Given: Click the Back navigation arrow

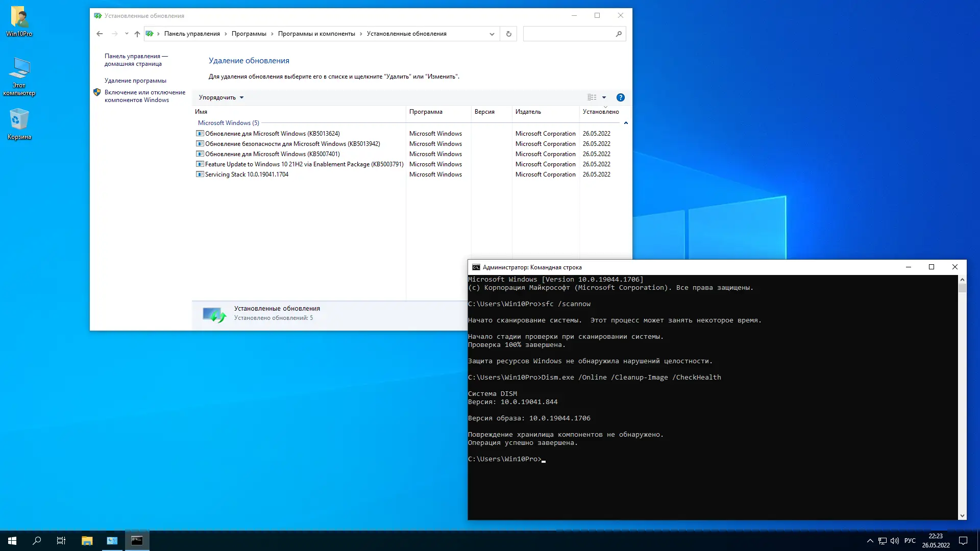Looking at the screenshot, I should pos(100,34).
